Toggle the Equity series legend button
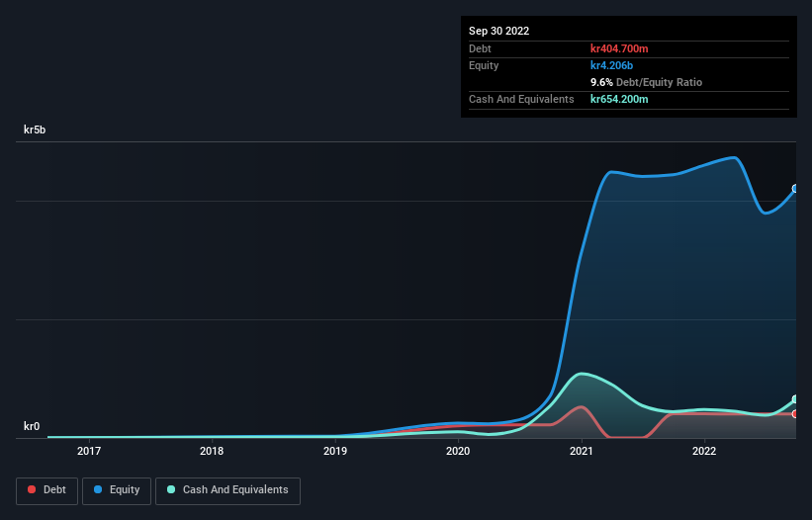Viewport: 812px width, 520px height. coord(117,490)
